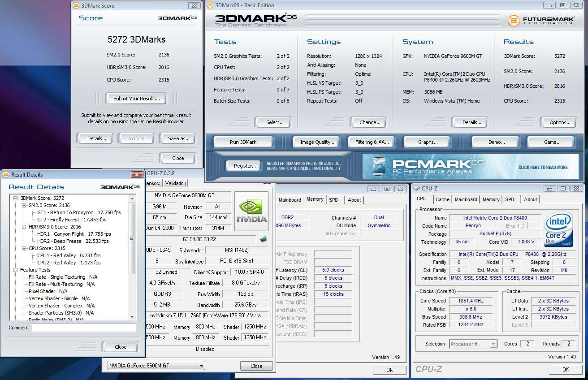The width and height of the screenshot is (588, 380).
Task: Click the Game button
Action: point(552,142)
